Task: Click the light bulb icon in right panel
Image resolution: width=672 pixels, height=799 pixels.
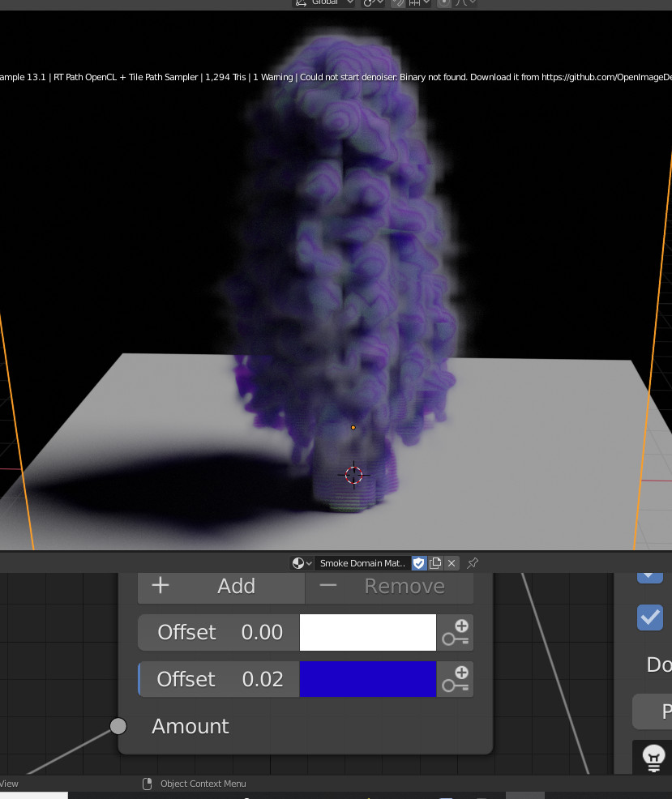Action: click(653, 758)
